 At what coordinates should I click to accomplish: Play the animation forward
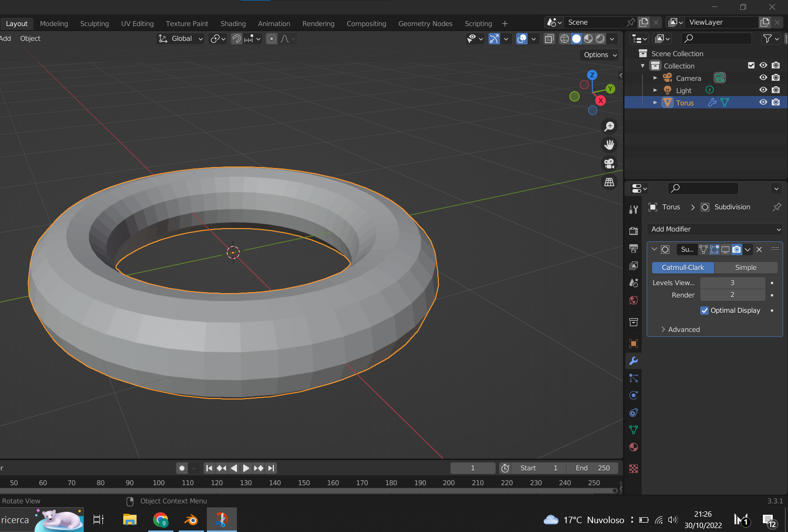(x=246, y=468)
